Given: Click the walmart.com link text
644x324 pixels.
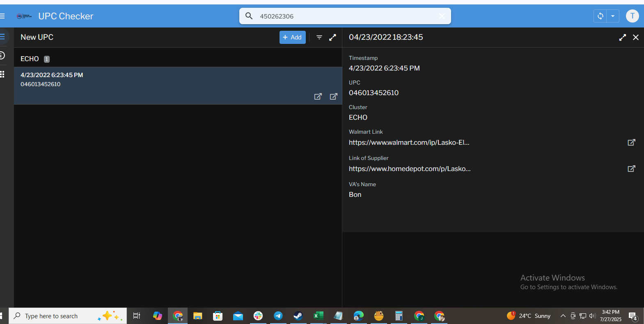Looking at the screenshot, I should click(x=409, y=142).
